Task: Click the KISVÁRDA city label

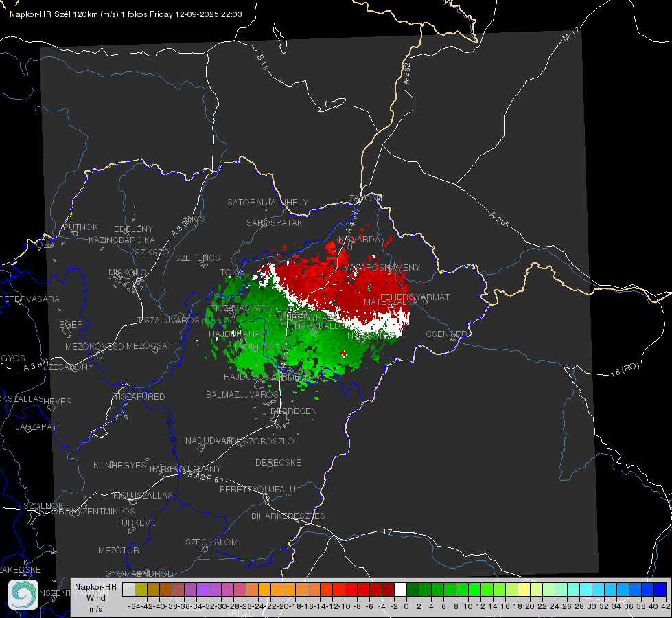Action: (359, 240)
